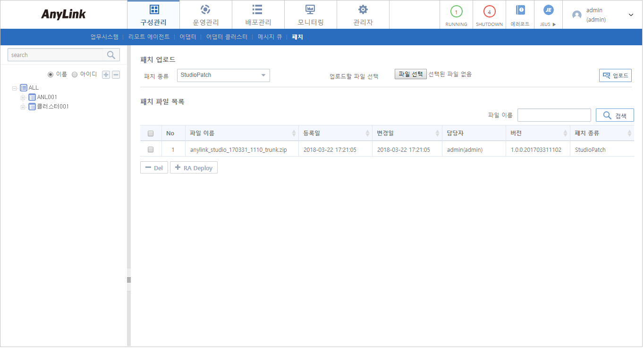The width and height of the screenshot is (644, 348).
Task: Click the SHUTDOWN status circle icon
Action: click(489, 12)
